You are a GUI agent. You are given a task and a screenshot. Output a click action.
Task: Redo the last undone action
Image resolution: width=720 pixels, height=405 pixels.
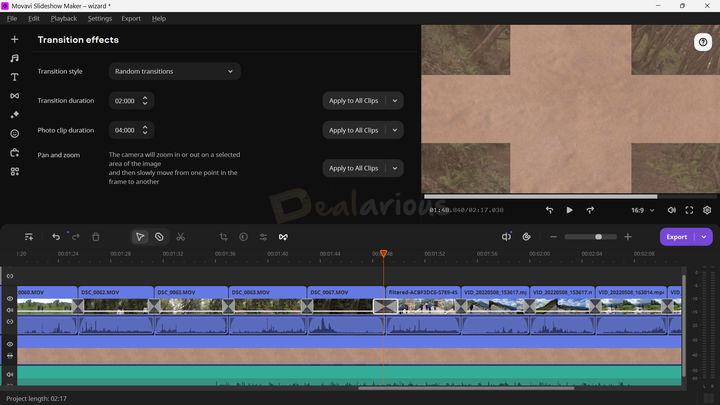[76, 237]
